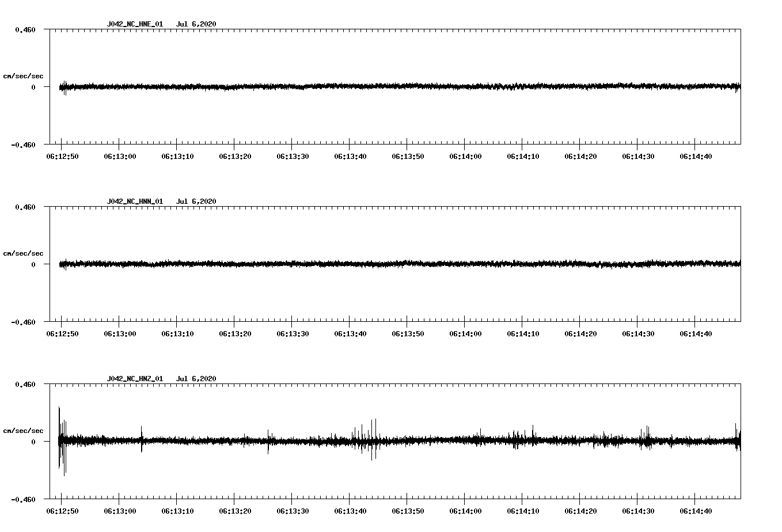Click the J042_NC_HNZ_01 plot title
This screenshot has width=782, height=532.
[135, 379]
